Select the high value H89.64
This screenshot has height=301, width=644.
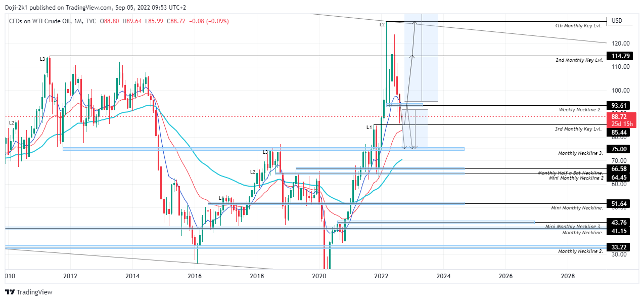pyautogui.click(x=132, y=21)
